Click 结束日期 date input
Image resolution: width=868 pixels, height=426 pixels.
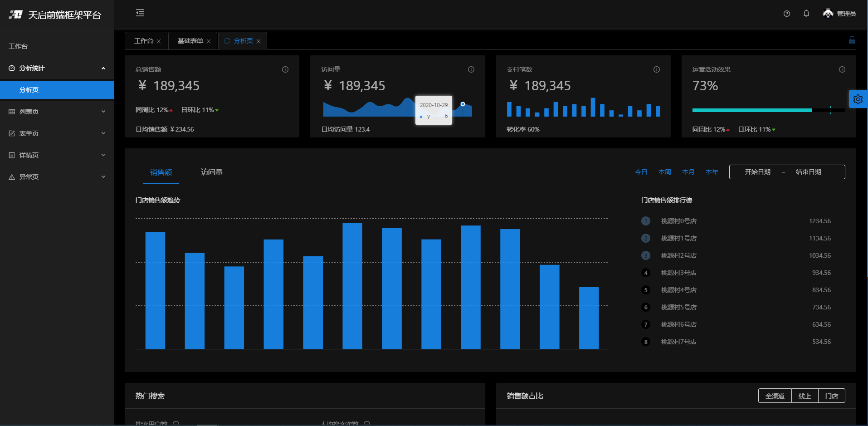[x=808, y=172]
